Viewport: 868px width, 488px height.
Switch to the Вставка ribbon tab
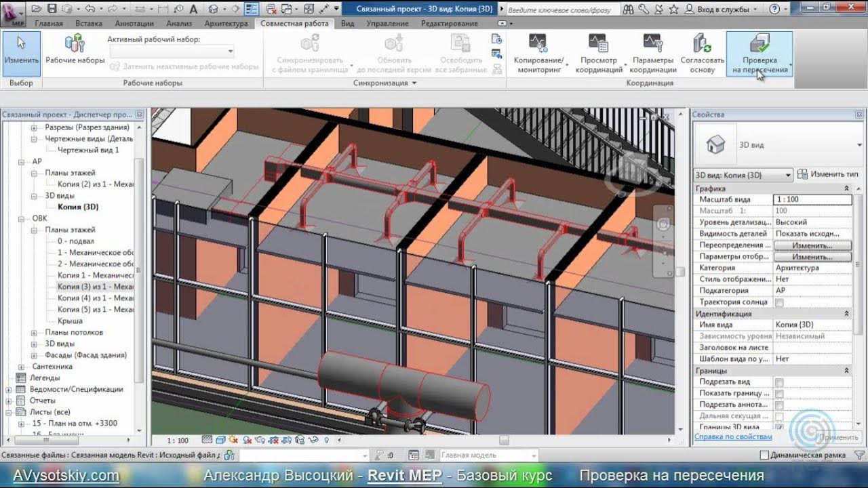[89, 23]
